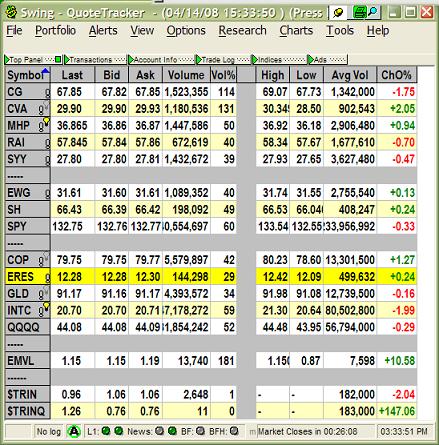Screen dimensions: 439x445
Task: Click the BFH: gray indicator light
Action: click(234, 431)
